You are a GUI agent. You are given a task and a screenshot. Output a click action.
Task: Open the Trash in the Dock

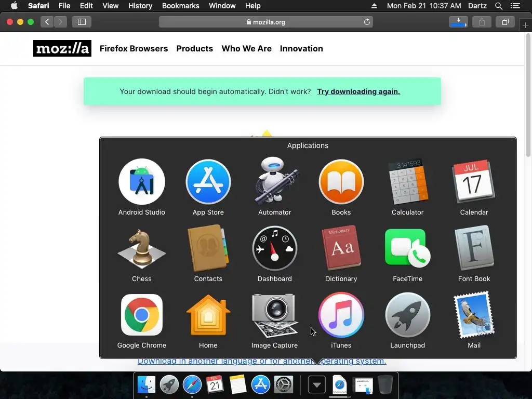[386, 384]
